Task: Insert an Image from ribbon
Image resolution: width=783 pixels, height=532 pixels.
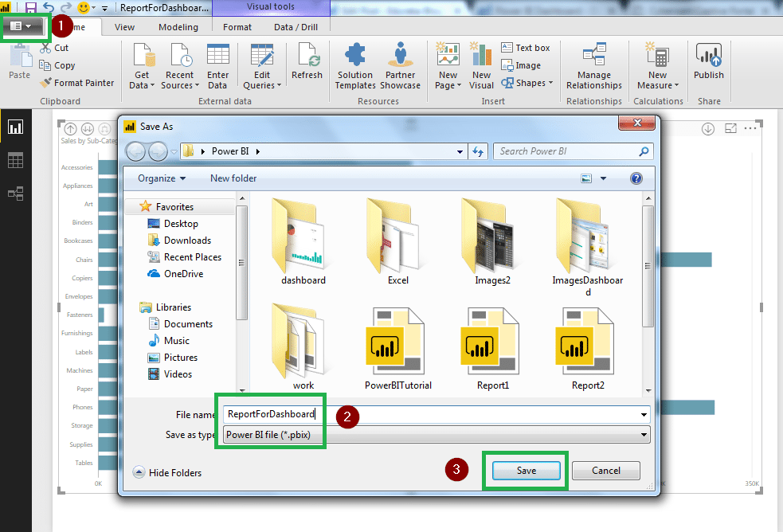Action: pyautogui.click(x=521, y=65)
